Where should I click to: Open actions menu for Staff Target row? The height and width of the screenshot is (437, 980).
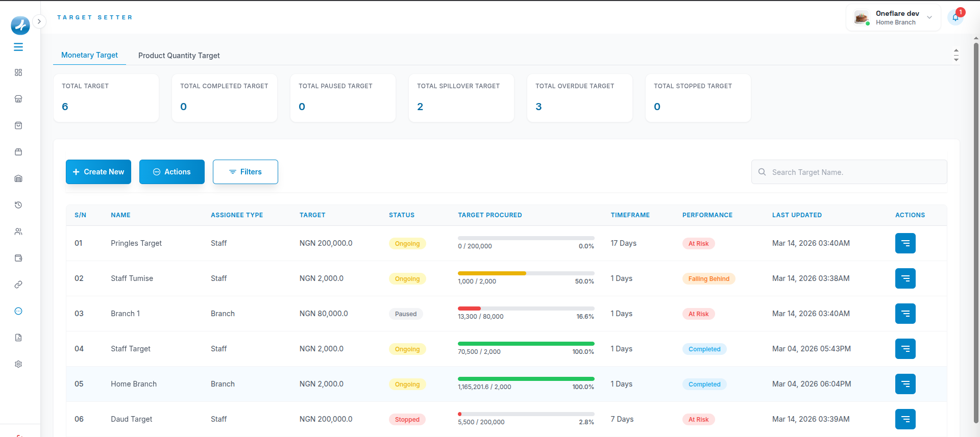905,349
